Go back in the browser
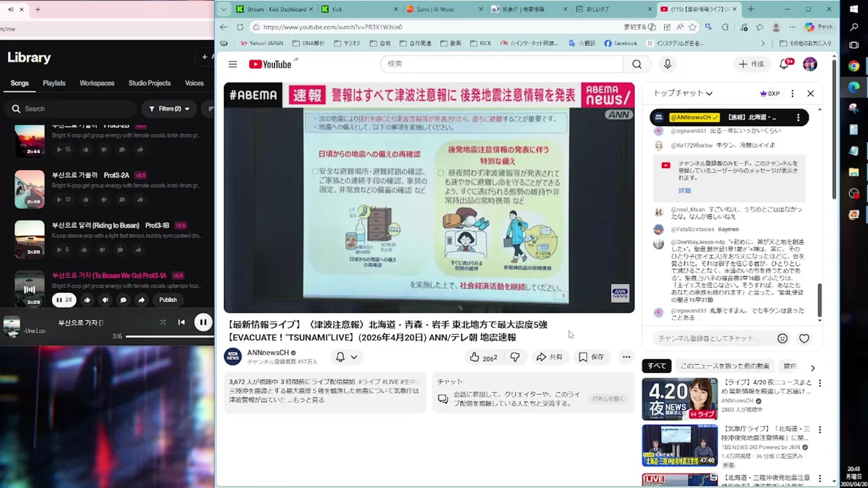 tap(224, 27)
